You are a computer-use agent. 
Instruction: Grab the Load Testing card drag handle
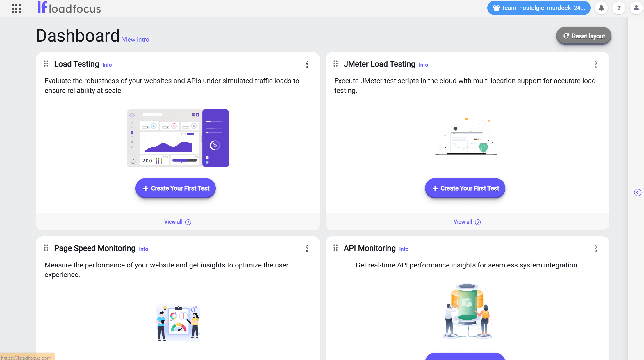46,64
